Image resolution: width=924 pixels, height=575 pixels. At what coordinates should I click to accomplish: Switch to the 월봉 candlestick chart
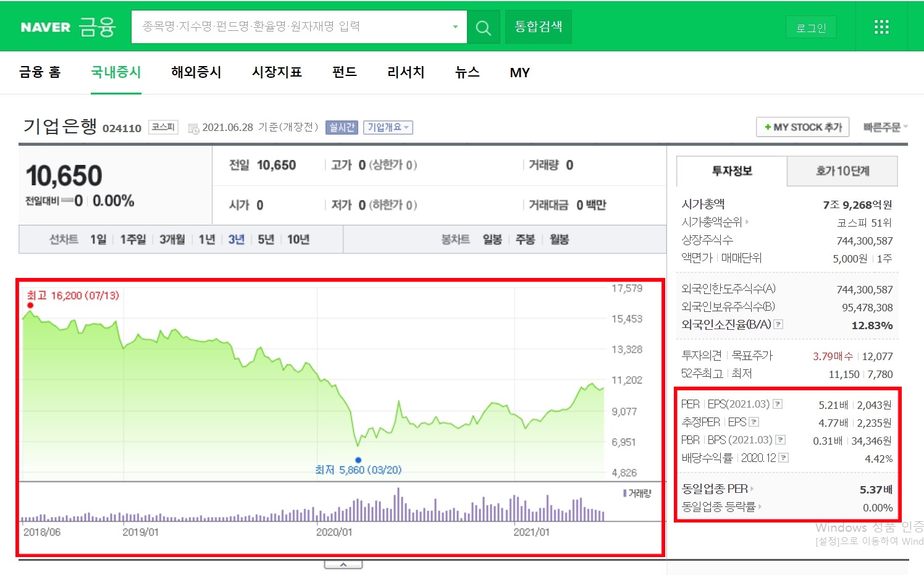coord(559,240)
